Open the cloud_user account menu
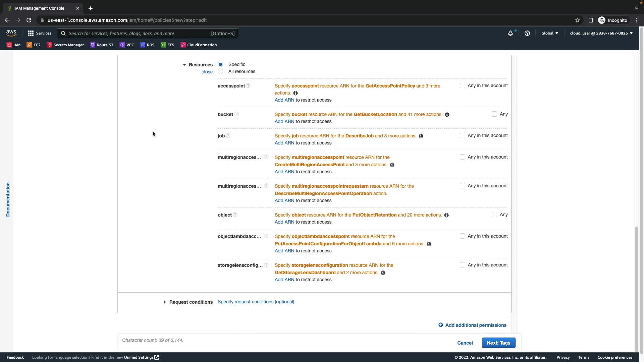Viewport: 644px width, 362px height. (x=601, y=33)
